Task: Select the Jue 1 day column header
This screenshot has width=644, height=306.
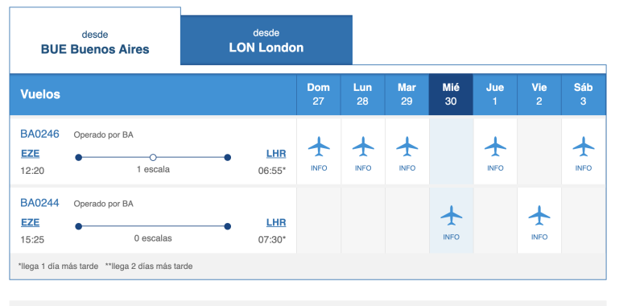Action: tap(495, 94)
